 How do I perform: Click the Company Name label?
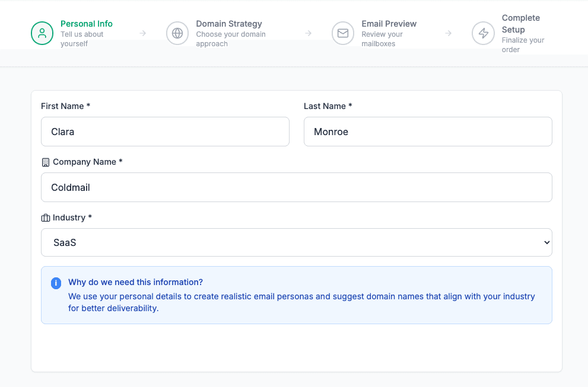87,162
